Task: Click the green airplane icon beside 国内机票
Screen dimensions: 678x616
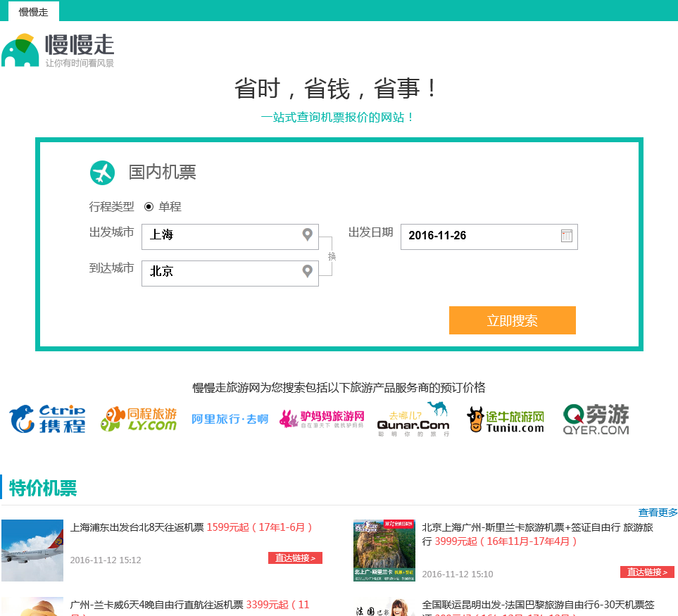Action: click(103, 172)
